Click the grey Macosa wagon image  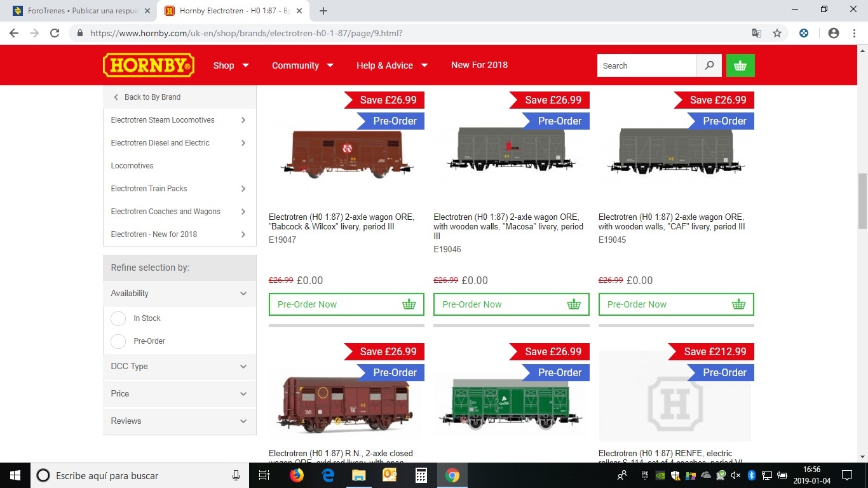(x=511, y=149)
